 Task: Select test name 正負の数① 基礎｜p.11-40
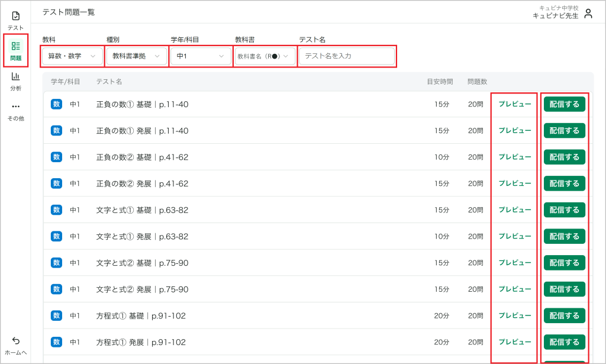pos(142,104)
